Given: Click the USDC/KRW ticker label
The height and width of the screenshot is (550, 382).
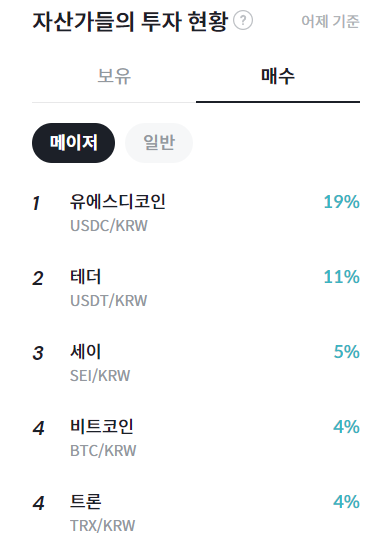Looking at the screenshot, I should pyautogui.click(x=109, y=226).
